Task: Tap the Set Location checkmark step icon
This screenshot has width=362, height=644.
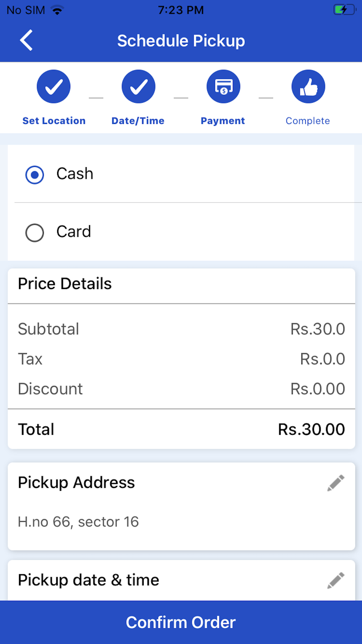Action: click(x=54, y=87)
